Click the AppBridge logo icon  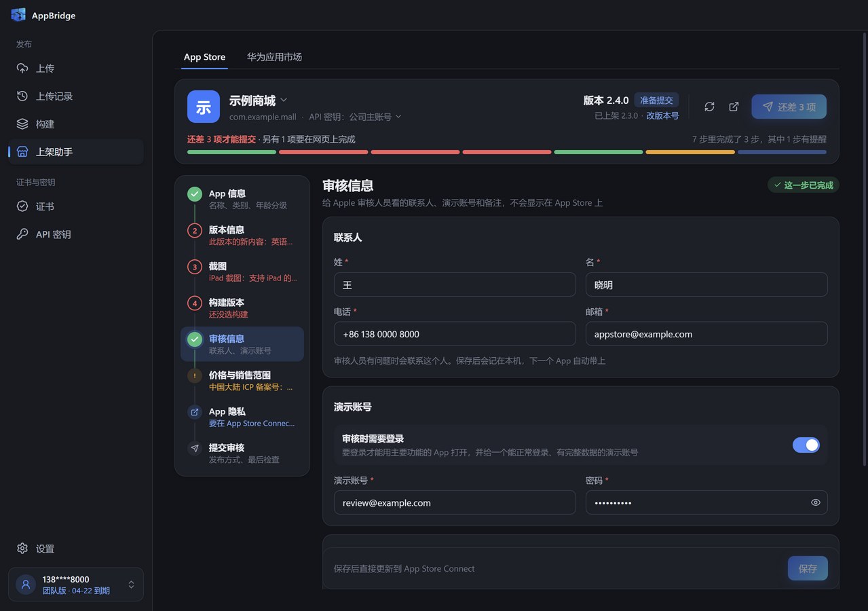coord(18,15)
